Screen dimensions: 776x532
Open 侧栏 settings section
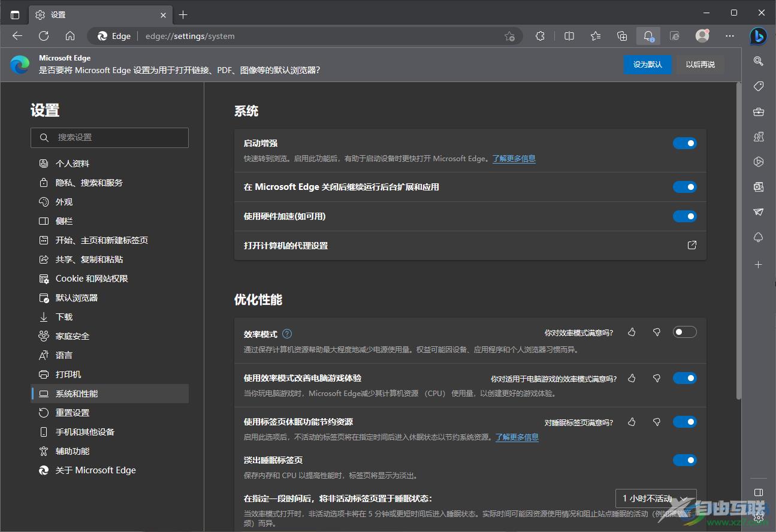[110, 221]
